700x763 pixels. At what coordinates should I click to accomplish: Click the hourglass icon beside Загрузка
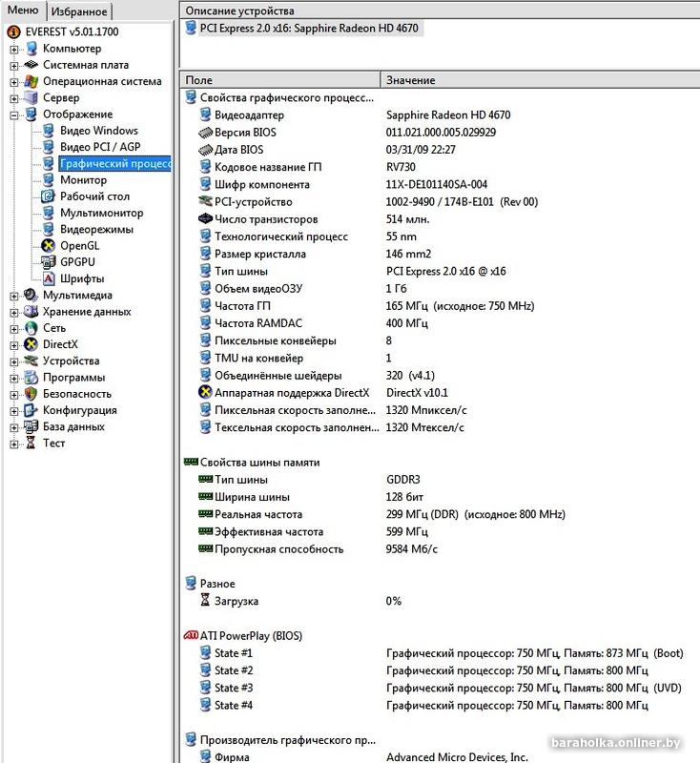pos(205,601)
